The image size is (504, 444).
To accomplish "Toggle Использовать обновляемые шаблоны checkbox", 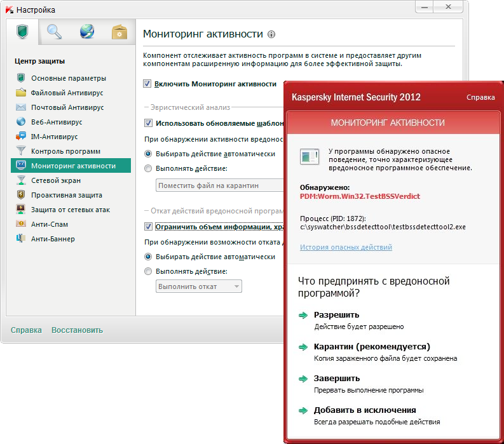I will coord(148,123).
